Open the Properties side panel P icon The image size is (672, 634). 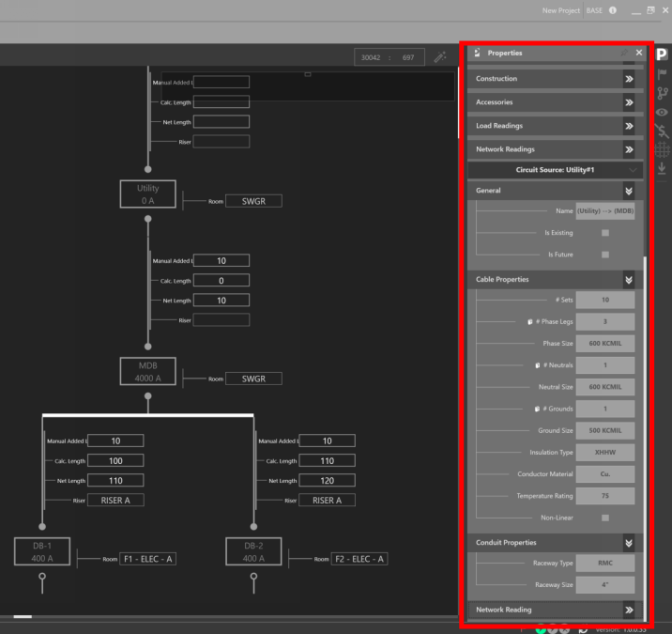662,54
